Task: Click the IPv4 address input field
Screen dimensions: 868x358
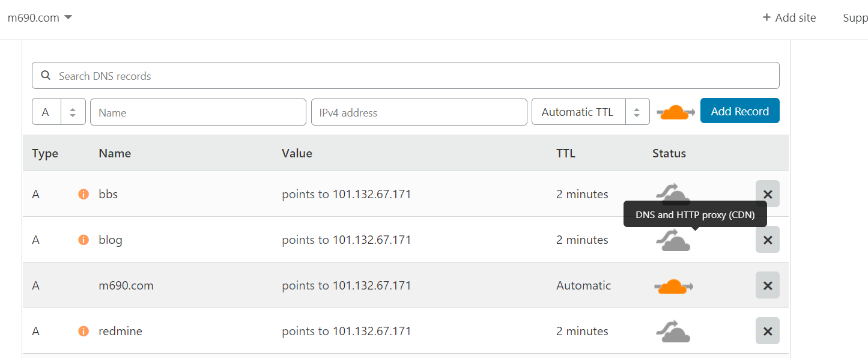Action: [419, 112]
